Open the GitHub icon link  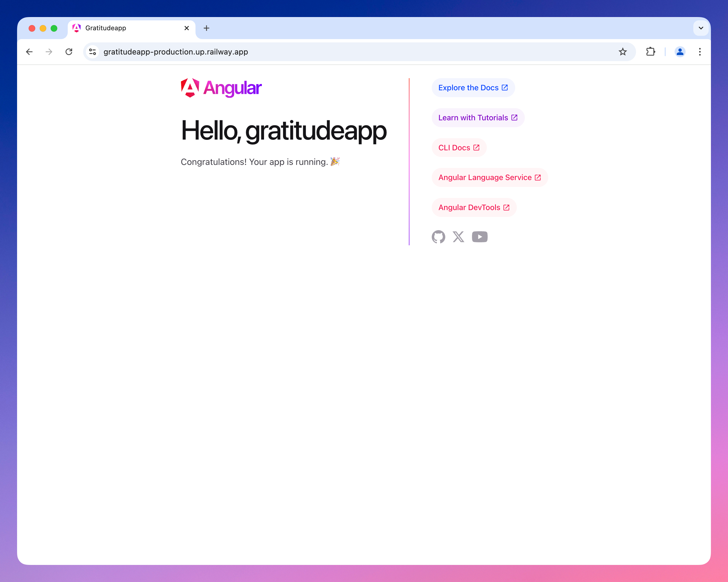[438, 237]
